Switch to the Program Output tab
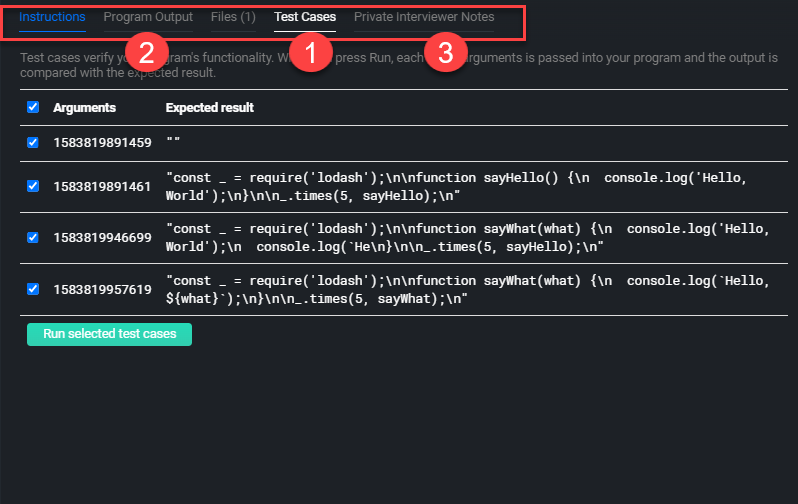This screenshot has height=504, width=798. (x=148, y=17)
